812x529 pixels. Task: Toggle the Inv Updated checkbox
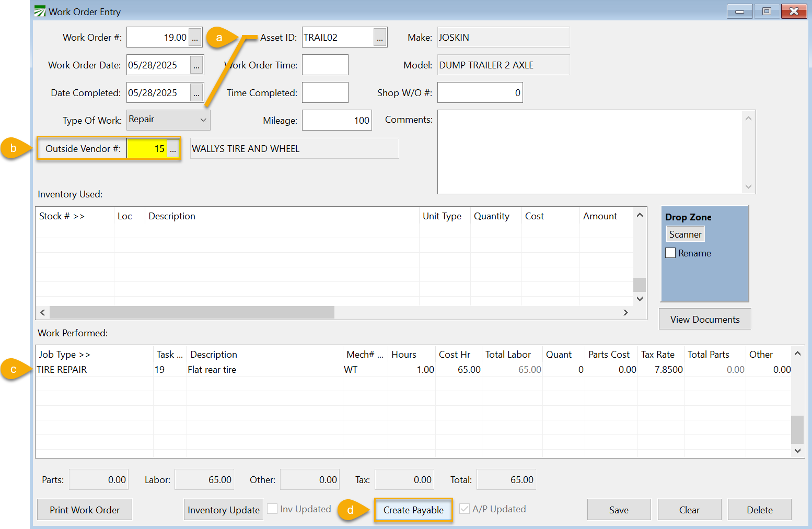pos(272,509)
